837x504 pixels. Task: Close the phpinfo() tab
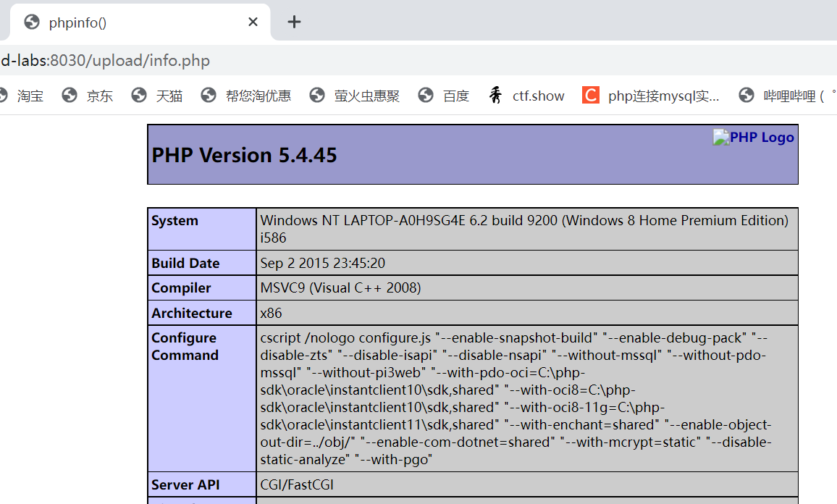pyautogui.click(x=253, y=22)
